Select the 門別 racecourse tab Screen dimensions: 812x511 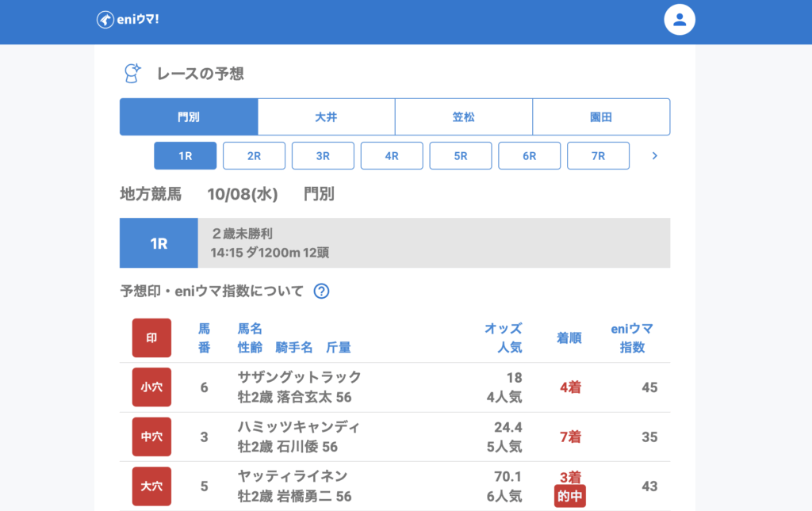[x=189, y=117]
